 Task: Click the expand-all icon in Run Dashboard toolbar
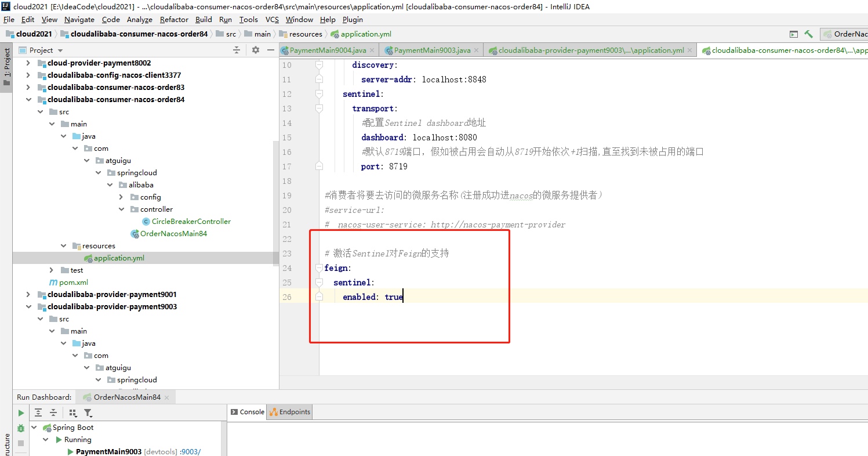click(38, 412)
